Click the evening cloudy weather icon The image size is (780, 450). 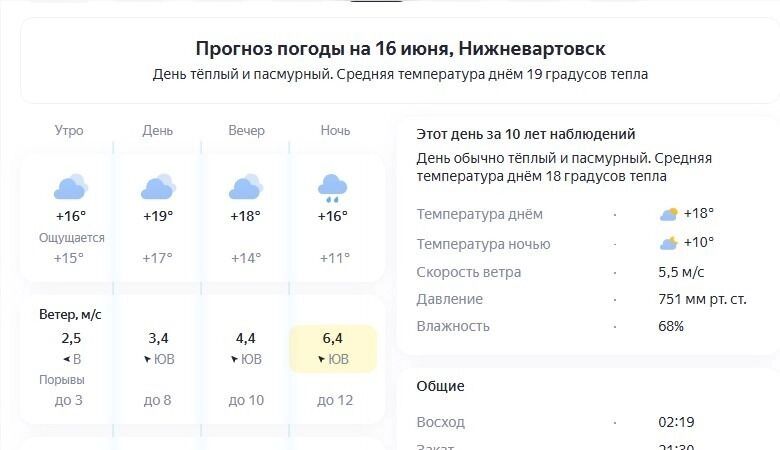point(245,187)
